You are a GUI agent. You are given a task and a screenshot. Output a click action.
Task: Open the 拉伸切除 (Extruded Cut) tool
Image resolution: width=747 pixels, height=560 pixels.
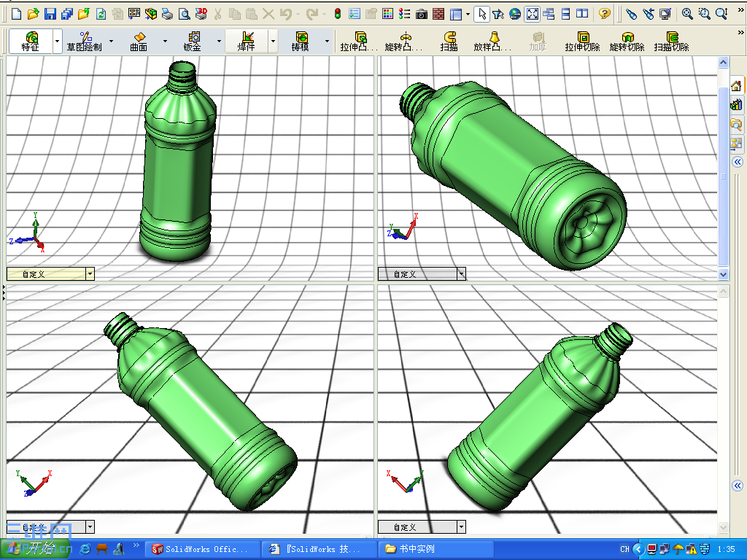coord(583,42)
